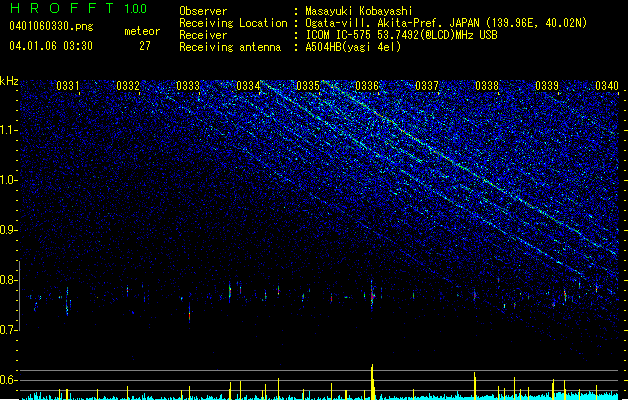
Task: Click the Receiver label
Action: (x=203, y=35)
